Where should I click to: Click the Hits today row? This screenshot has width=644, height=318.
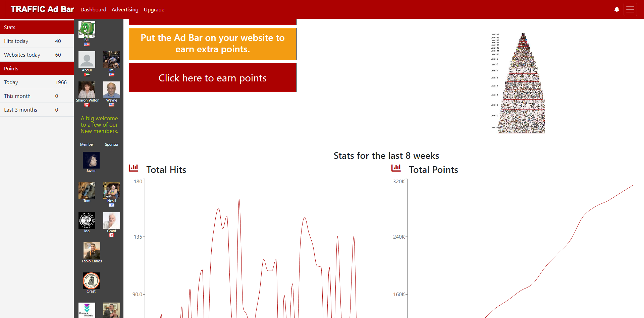click(37, 41)
